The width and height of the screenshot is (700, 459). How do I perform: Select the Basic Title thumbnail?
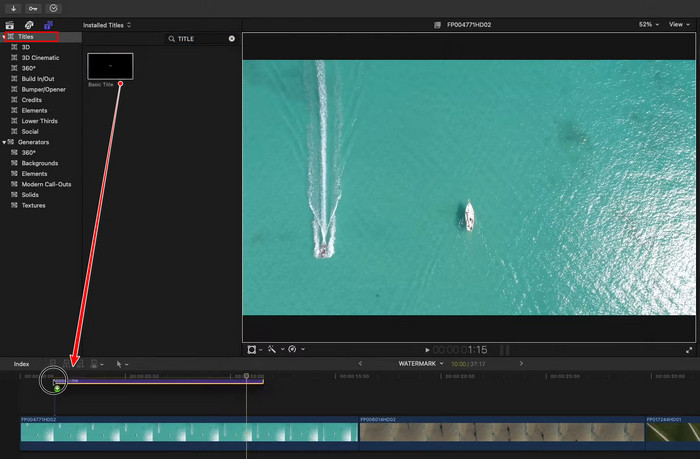110,66
